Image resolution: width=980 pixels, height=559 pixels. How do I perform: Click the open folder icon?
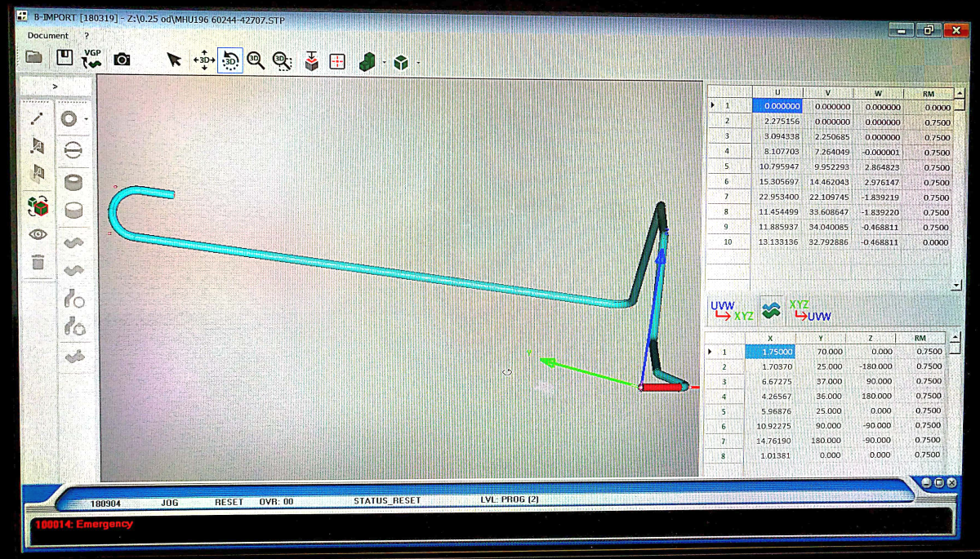pos(33,58)
